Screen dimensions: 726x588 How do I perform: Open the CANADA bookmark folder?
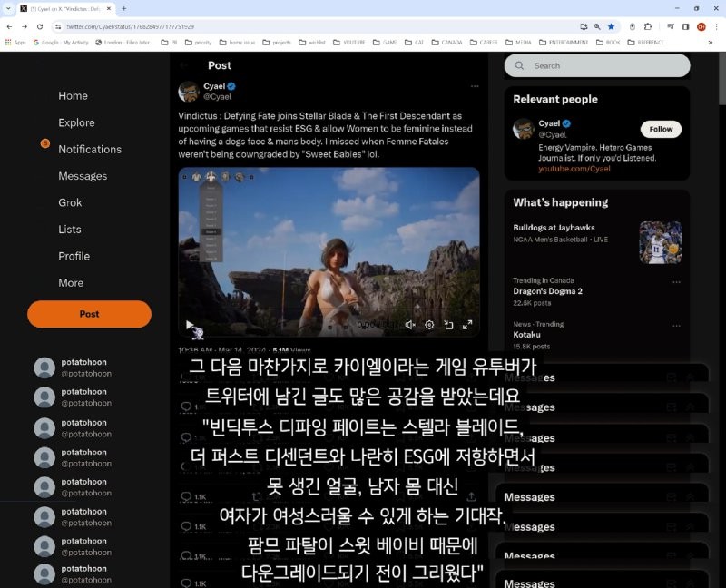coord(446,42)
